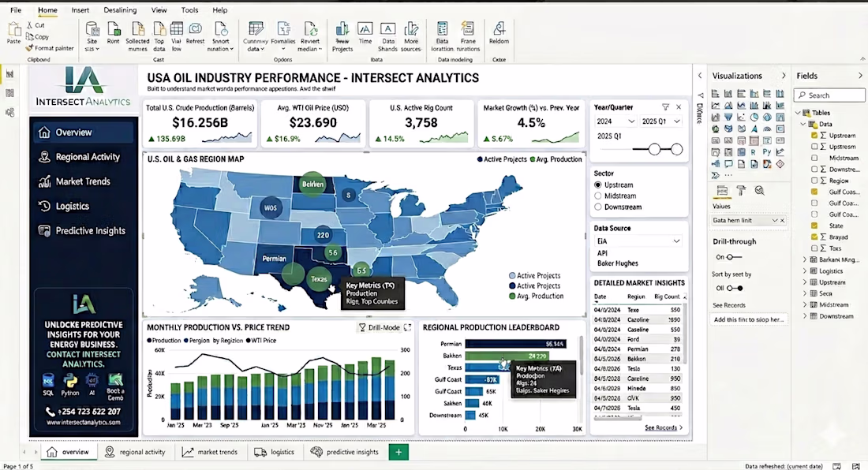
Task: Open the Format visual paint roller tab
Action: (x=741, y=191)
